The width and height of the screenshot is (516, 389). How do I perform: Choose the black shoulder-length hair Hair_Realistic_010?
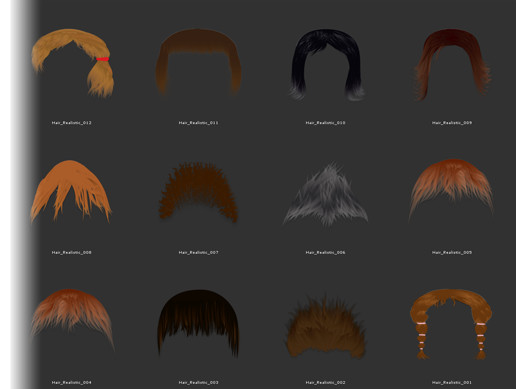[326, 65]
